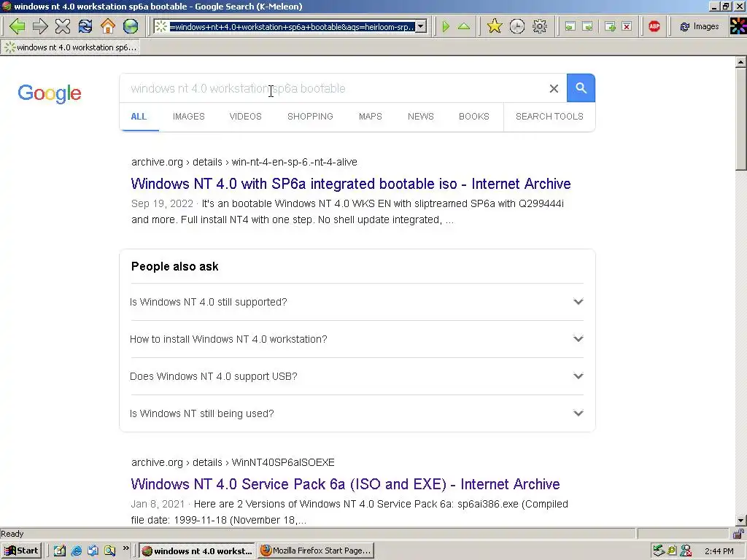The width and height of the screenshot is (747, 560).
Task: Switch to Mozilla Firefox Start Page taskbar button
Action: click(x=316, y=551)
